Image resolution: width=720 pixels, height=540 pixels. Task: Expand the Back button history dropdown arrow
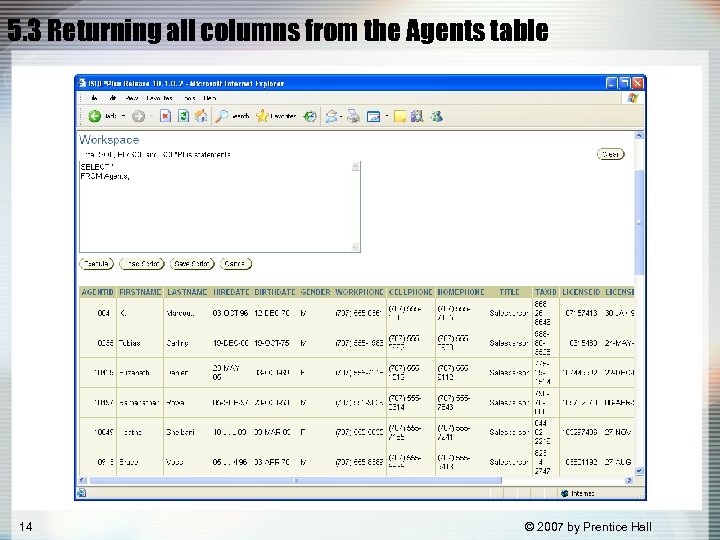click(x=123, y=116)
